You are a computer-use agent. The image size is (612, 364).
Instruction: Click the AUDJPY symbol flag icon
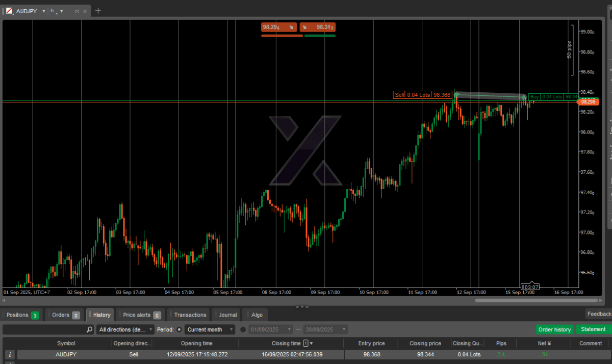point(9,11)
